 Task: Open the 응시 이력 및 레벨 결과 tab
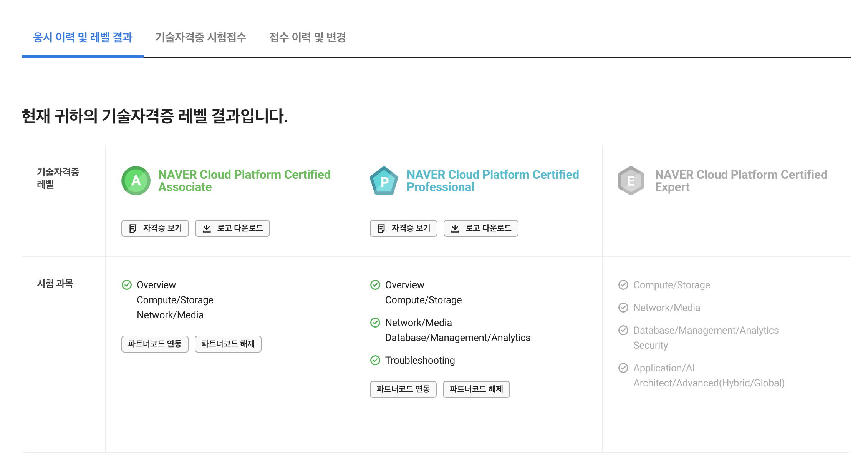pos(83,37)
